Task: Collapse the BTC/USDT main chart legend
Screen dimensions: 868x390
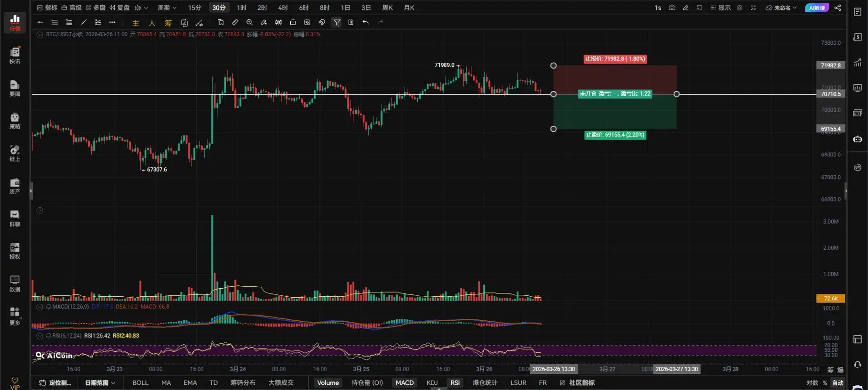Action: tap(40, 34)
